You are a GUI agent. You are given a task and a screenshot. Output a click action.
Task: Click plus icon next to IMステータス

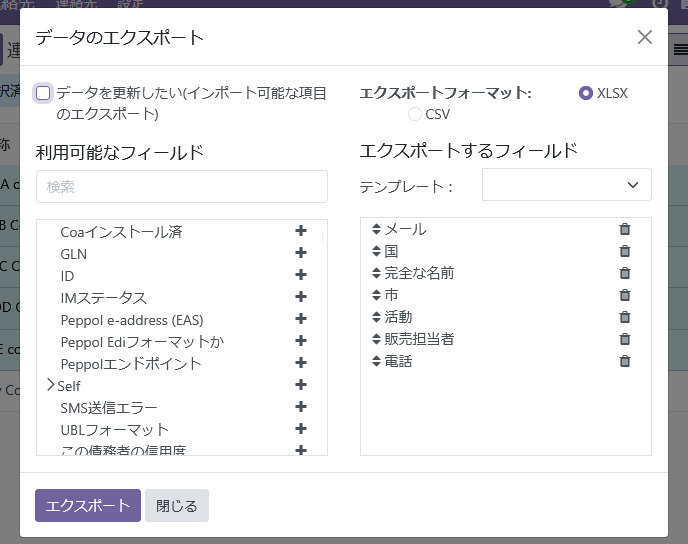[x=300, y=298]
